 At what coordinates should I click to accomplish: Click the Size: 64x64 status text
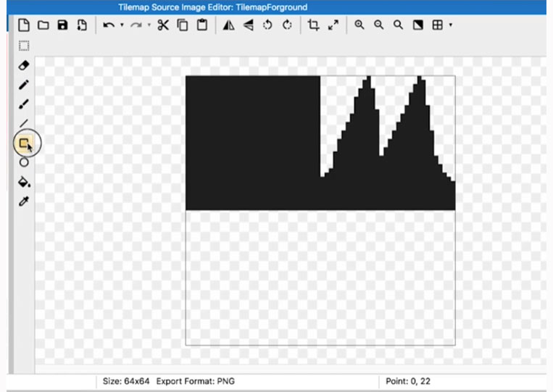[126, 381]
